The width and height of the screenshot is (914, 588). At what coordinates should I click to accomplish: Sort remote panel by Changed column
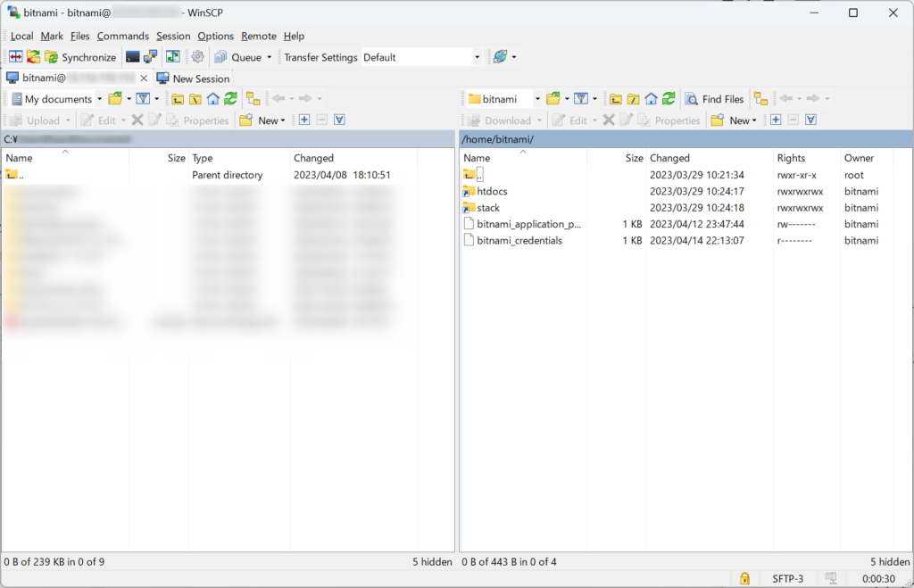(x=710, y=158)
